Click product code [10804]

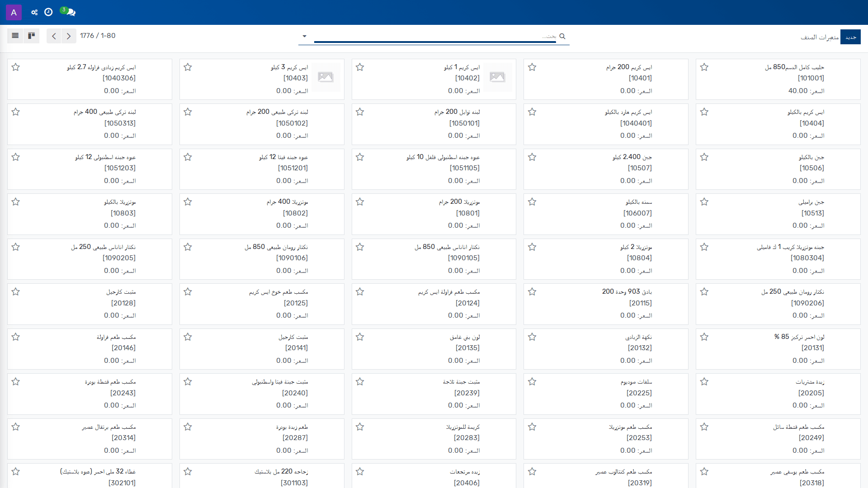639,258
